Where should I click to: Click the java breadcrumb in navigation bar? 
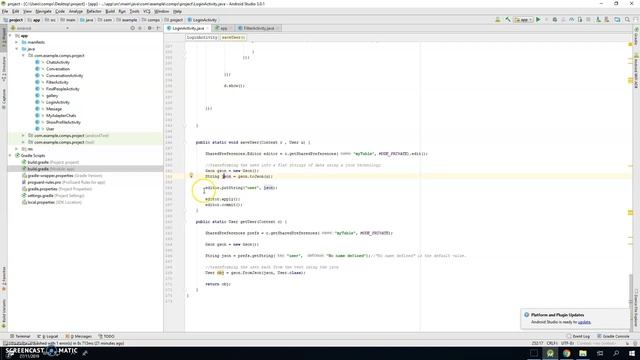[87, 20]
